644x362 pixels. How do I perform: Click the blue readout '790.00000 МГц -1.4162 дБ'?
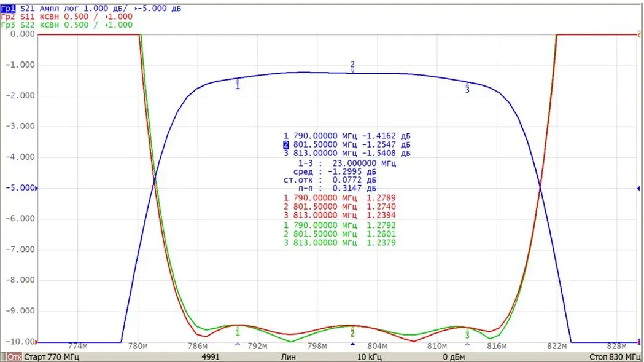click(x=352, y=136)
